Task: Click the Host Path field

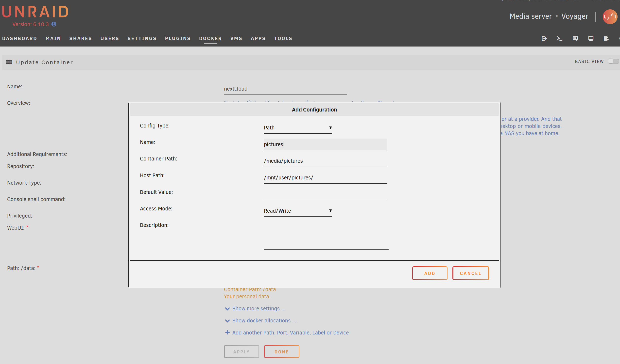Action: [325, 177]
